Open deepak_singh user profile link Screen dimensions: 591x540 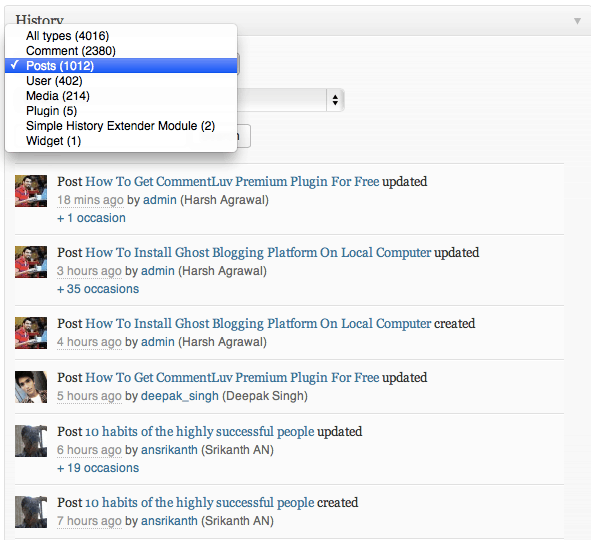tap(180, 396)
